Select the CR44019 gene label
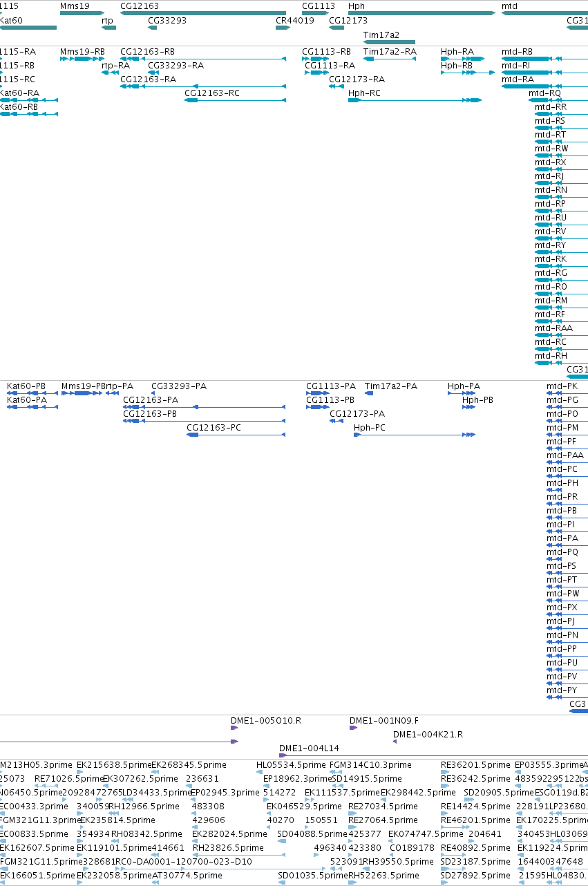 295,21
